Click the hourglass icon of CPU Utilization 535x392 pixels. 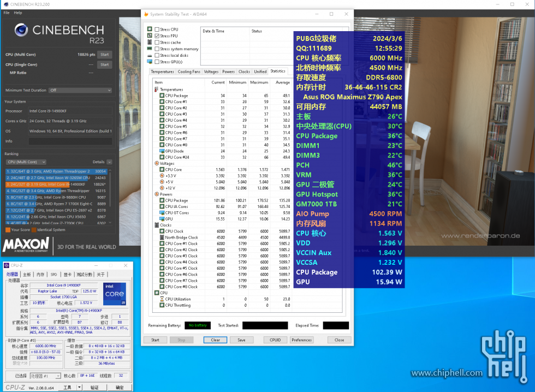[x=162, y=299]
